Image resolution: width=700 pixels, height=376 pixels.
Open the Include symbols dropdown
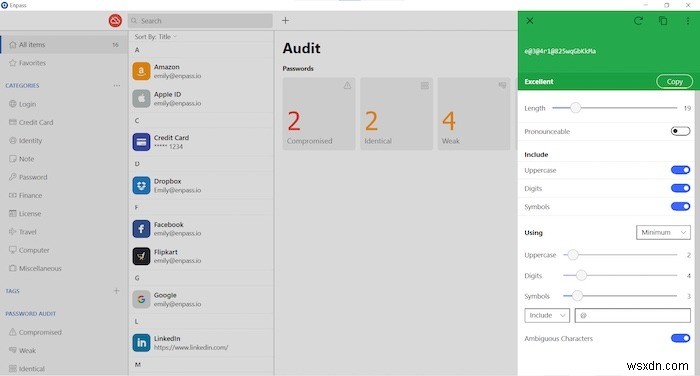547,315
